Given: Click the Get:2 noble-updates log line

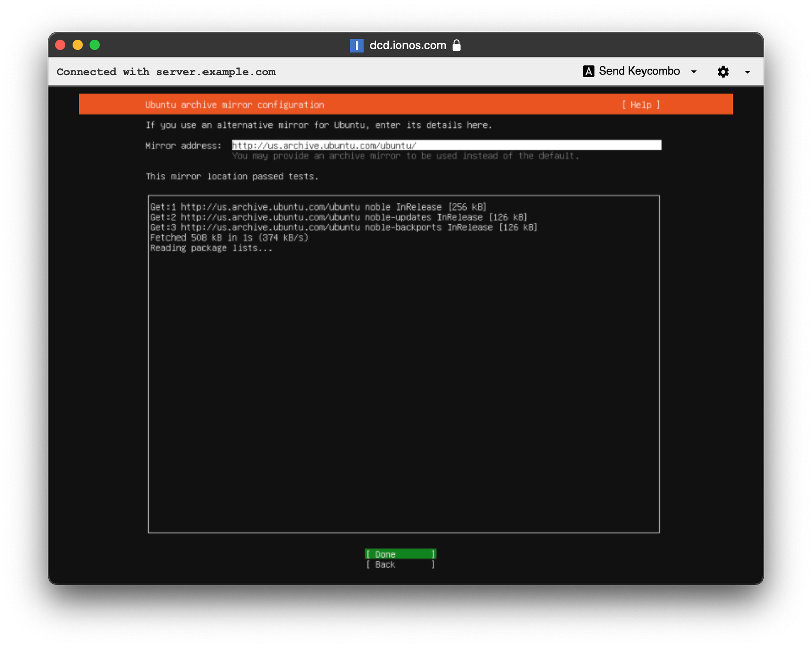Looking at the screenshot, I should [339, 217].
